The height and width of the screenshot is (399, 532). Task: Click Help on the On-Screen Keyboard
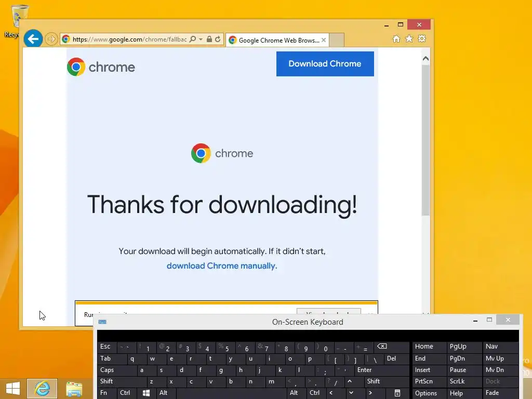464,393
